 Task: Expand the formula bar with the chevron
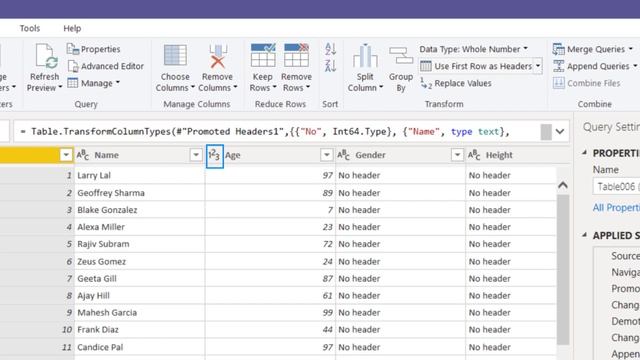560,132
